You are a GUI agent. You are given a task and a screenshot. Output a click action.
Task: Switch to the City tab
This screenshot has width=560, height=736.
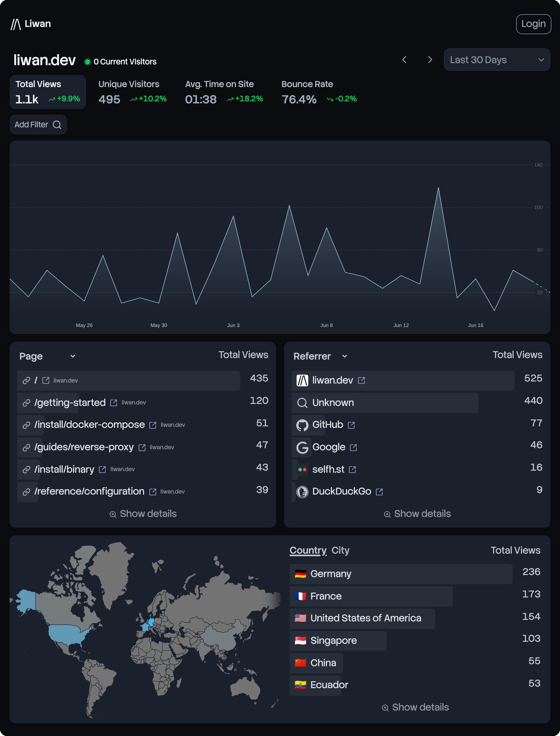pyautogui.click(x=340, y=550)
